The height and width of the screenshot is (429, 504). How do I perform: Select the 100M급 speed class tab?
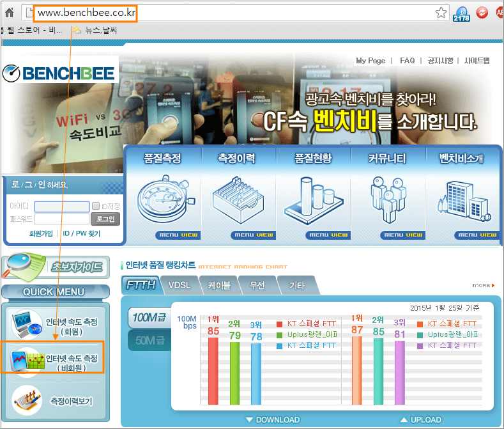(x=149, y=318)
